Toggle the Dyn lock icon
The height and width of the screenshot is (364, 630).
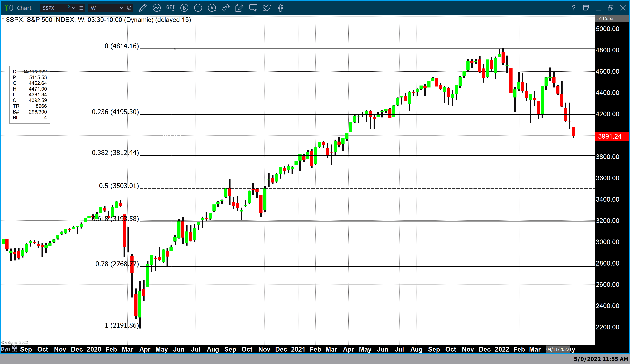pyautogui.click(x=14, y=349)
